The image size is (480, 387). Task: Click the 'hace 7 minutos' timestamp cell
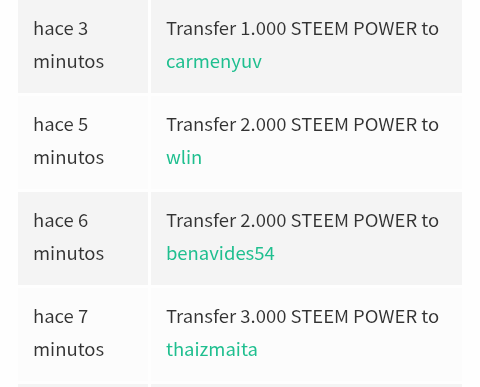(x=83, y=333)
